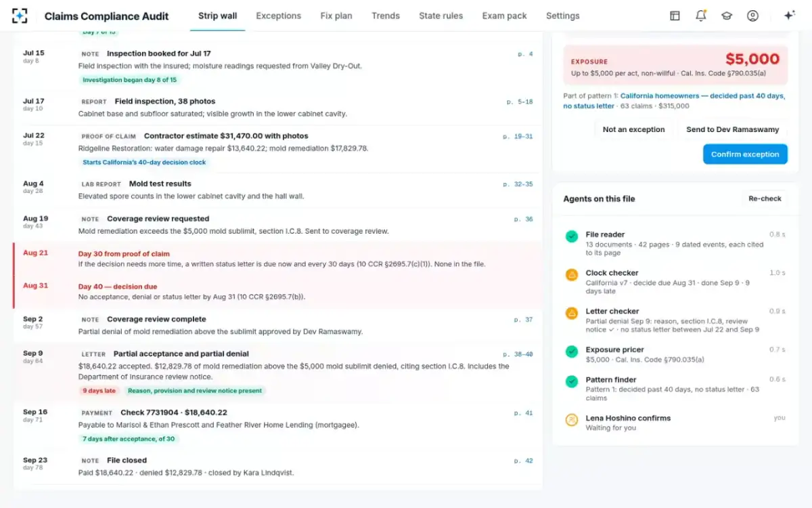Viewport: 812px width, 508px height.
Task: Open page link p. 32–35 for mold test
Action: (518, 184)
